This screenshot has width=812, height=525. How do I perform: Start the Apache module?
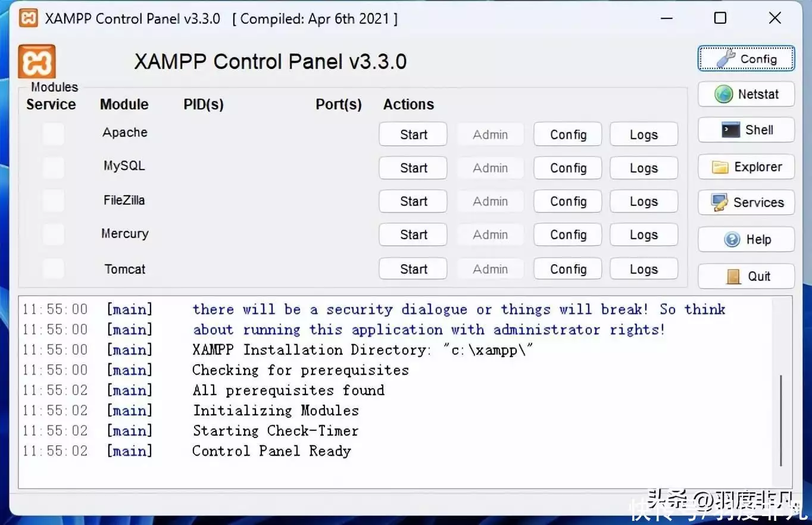point(413,135)
